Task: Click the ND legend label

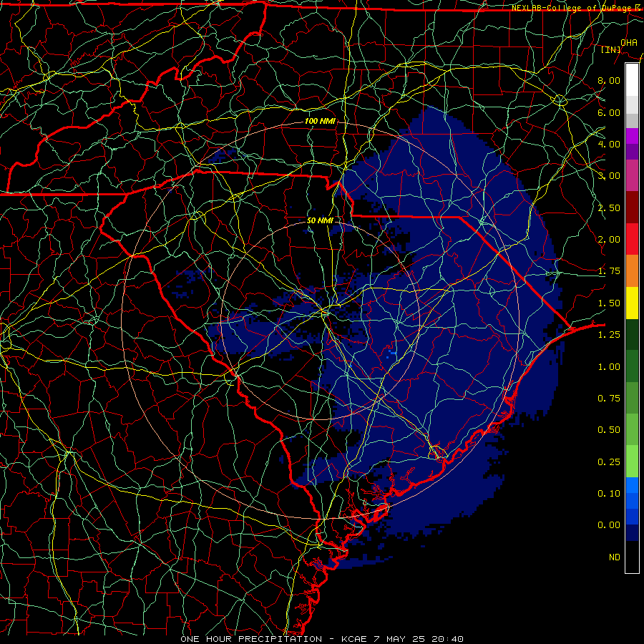Action: pyautogui.click(x=615, y=557)
